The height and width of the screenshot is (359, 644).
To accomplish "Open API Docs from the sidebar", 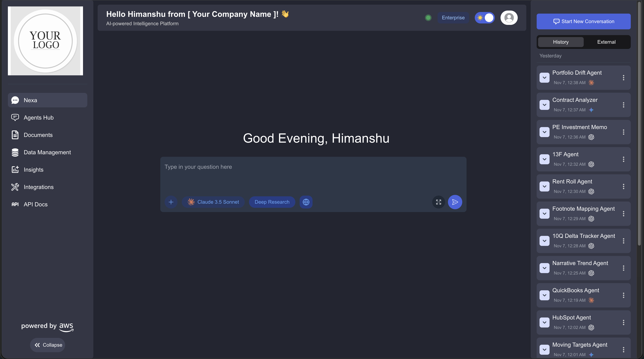I will pyautogui.click(x=48, y=204).
